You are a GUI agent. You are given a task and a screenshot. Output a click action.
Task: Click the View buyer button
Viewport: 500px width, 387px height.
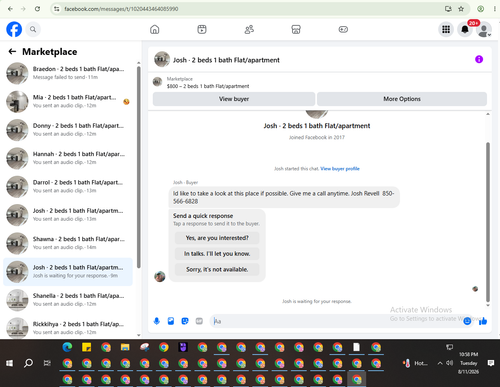[x=234, y=99]
